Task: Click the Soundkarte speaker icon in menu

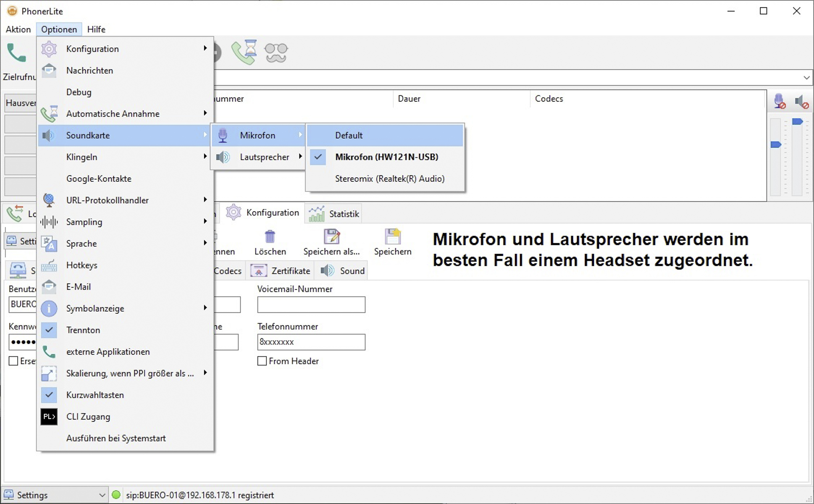Action: 49,135
